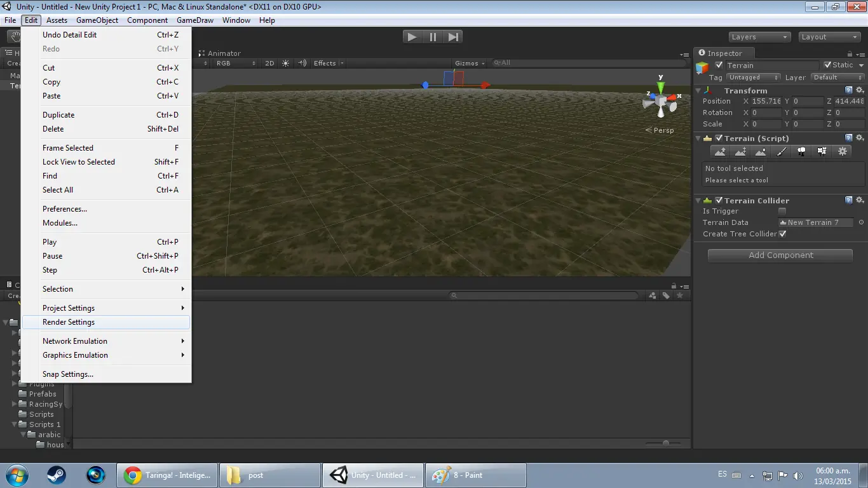Select the Paint Details terrain tool
This screenshot has width=868, height=488.
[x=822, y=151]
